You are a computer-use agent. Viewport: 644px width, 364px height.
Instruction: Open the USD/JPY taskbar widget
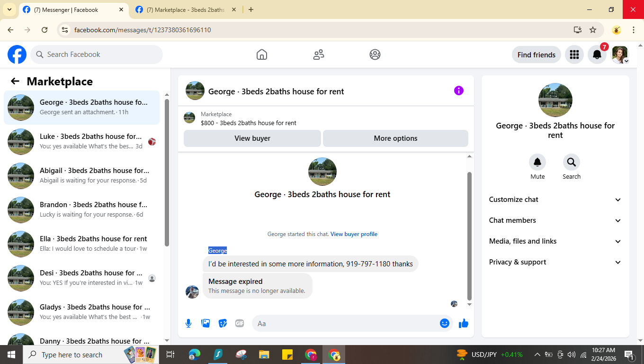pyautogui.click(x=490, y=355)
